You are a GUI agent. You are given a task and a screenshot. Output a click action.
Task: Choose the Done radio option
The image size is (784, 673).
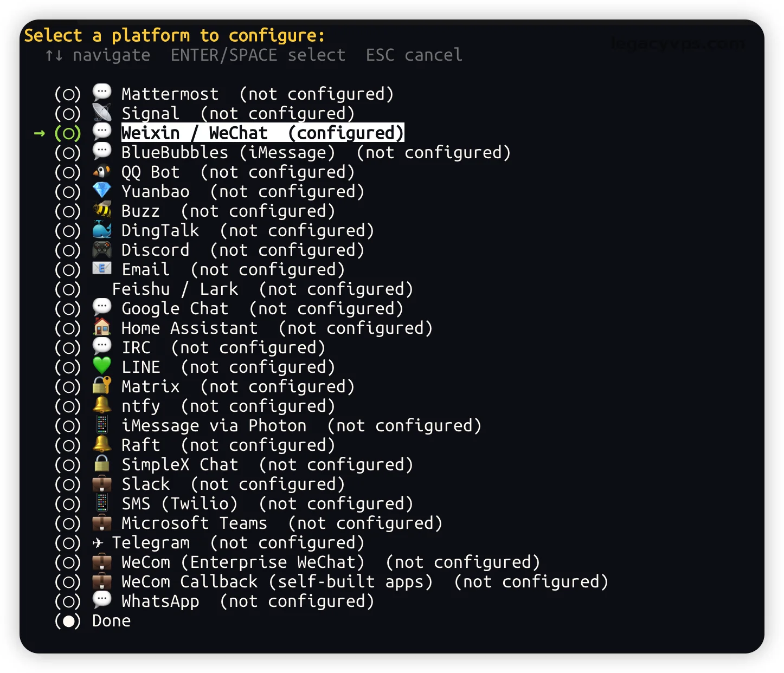click(x=68, y=621)
